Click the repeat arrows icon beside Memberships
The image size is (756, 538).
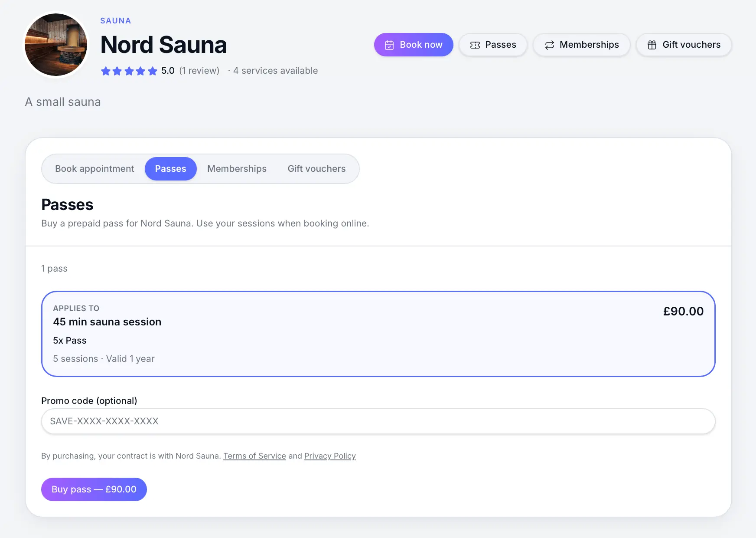[x=550, y=45]
